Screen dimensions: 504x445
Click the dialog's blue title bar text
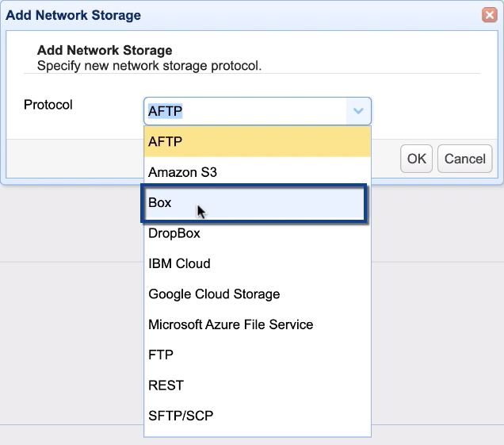click(x=74, y=15)
